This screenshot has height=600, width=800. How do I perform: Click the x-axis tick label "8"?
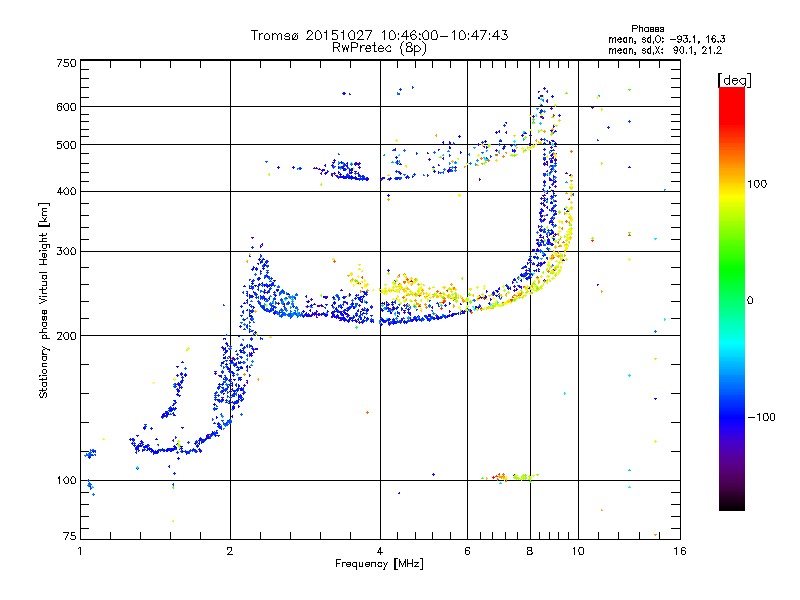coord(530,551)
